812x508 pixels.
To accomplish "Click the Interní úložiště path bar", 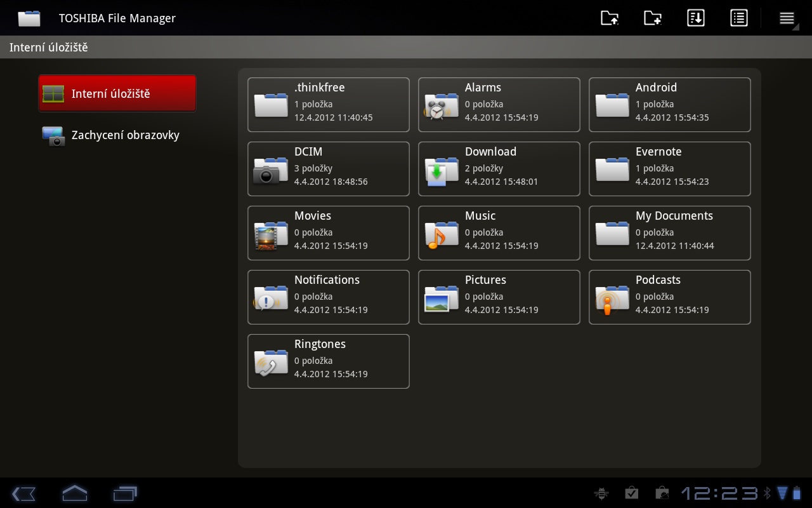I will coord(406,48).
